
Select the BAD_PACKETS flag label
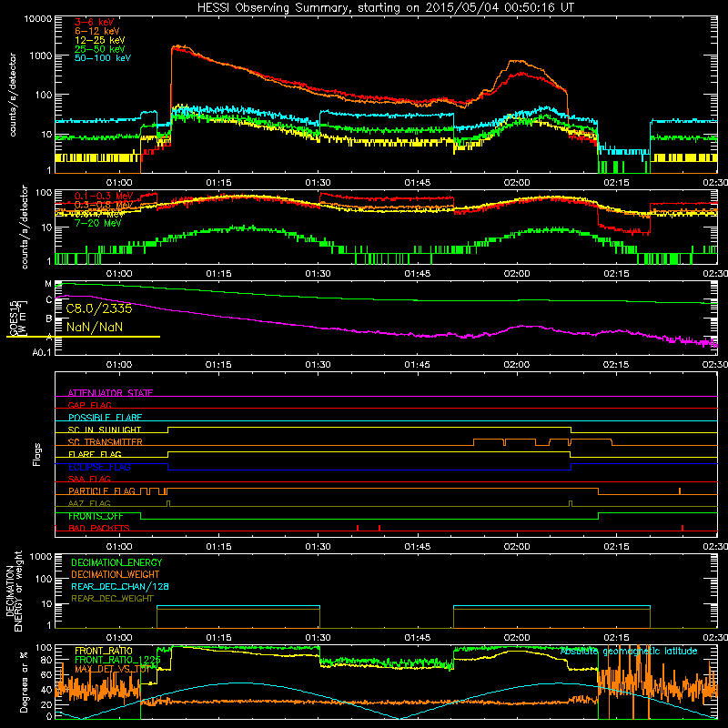tap(99, 528)
